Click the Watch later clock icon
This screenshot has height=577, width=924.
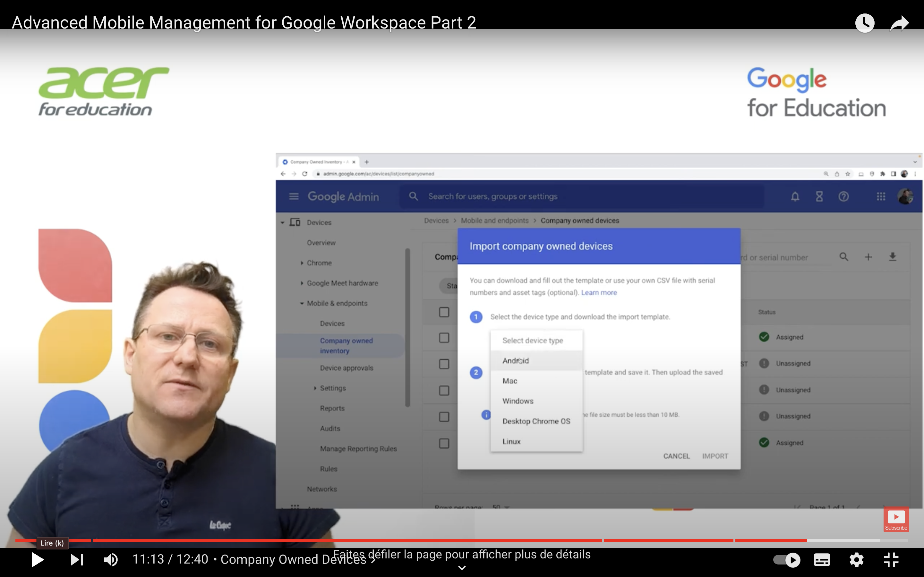(865, 23)
